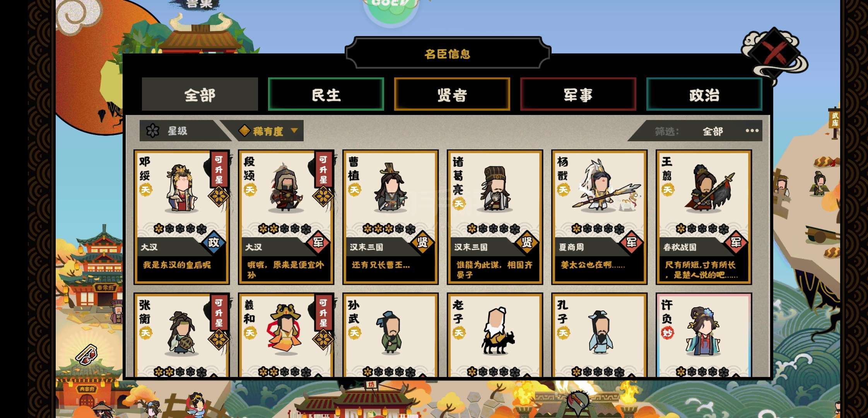Open the 军事 tab
The width and height of the screenshot is (868, 418).
pos(578,94)
